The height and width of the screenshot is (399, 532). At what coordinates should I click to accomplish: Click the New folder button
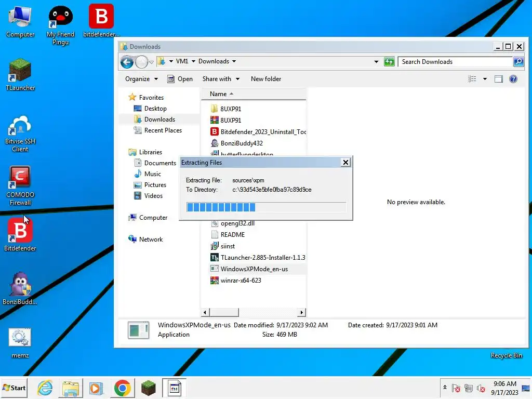pyautogui.click(x=266, y=79)
